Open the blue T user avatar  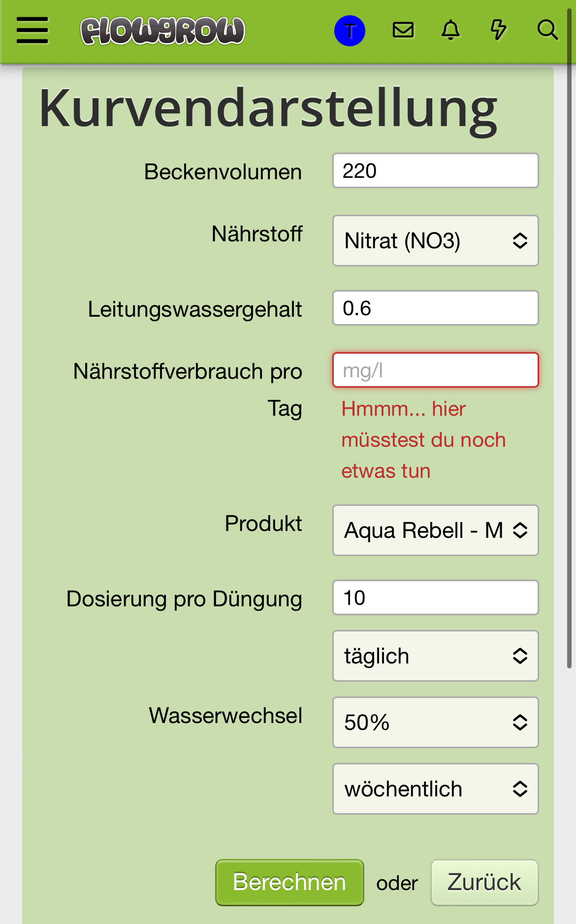[x=350, y=31]
